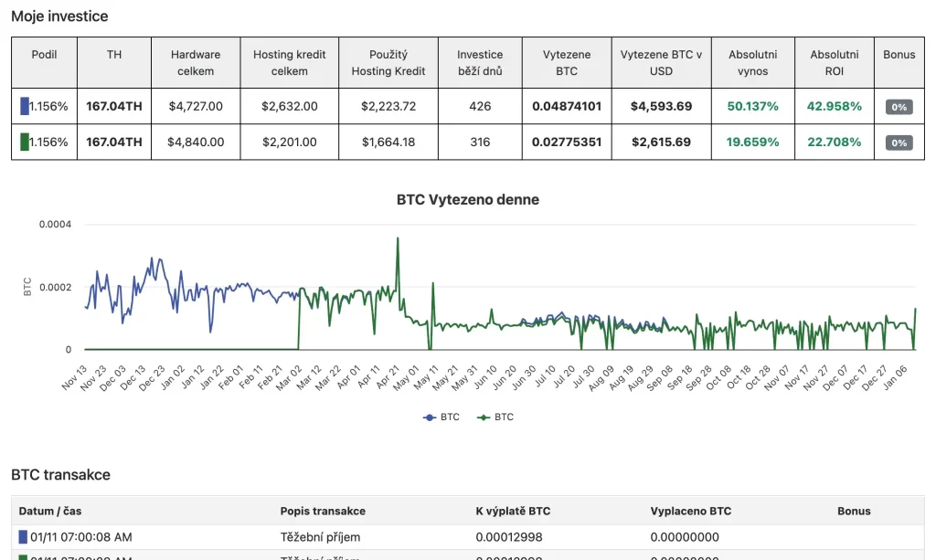936x560 pixels.
Task: Click blue swatch beside 01/11 07:00:08 AM
Action: coord(23,537)
